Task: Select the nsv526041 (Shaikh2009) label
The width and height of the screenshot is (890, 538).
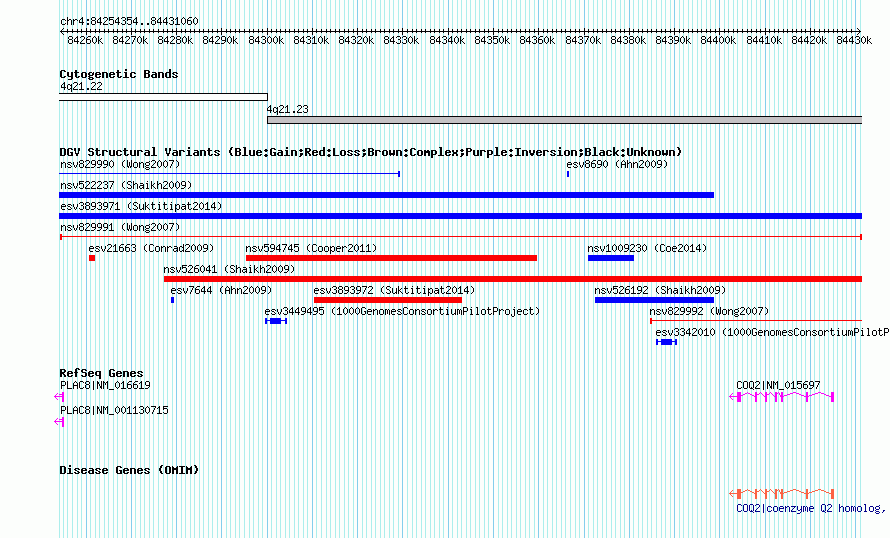Action: pyautogui.click(x=229, y=270)
